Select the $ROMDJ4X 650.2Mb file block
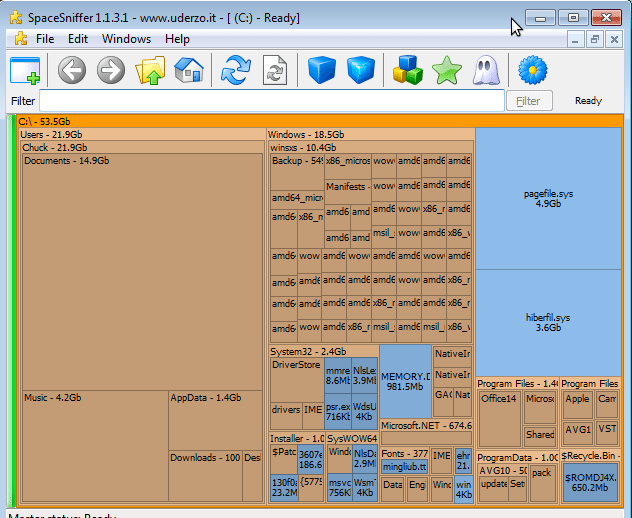This screenshot has height=518, width=632. tap(590, 483)
